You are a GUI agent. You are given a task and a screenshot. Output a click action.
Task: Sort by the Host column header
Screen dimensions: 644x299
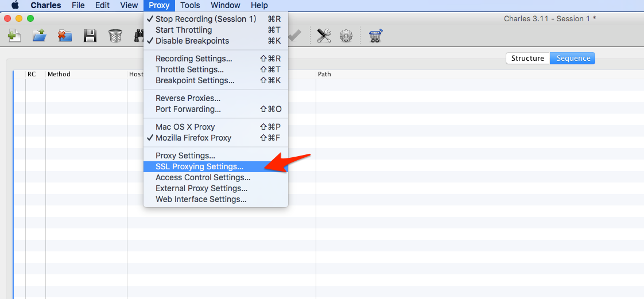(136, 75)
